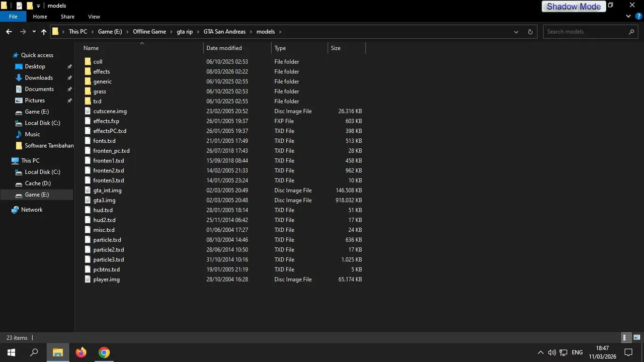The image size is (644, 362).
Task: Expand the ribbon with the chevron
Action: point(628,17)
